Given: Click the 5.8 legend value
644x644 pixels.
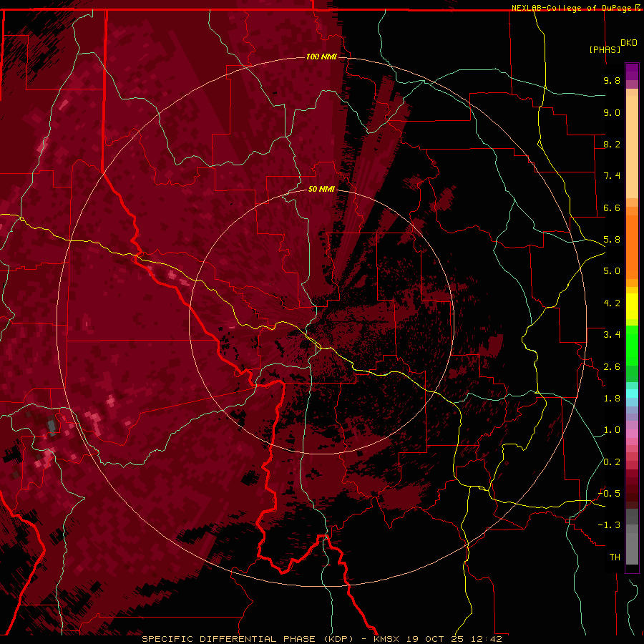Looking at the screenshot, I should click(612, 240).
